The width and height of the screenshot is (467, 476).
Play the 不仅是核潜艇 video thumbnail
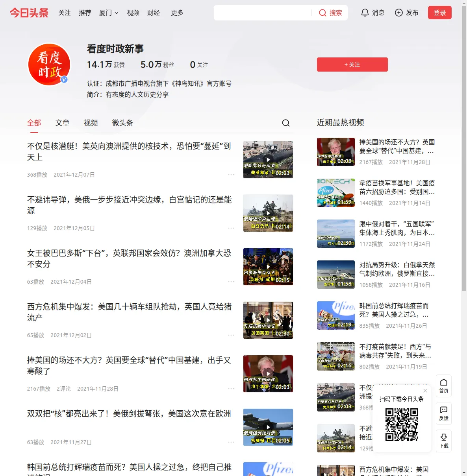click(x=268, y=160)
